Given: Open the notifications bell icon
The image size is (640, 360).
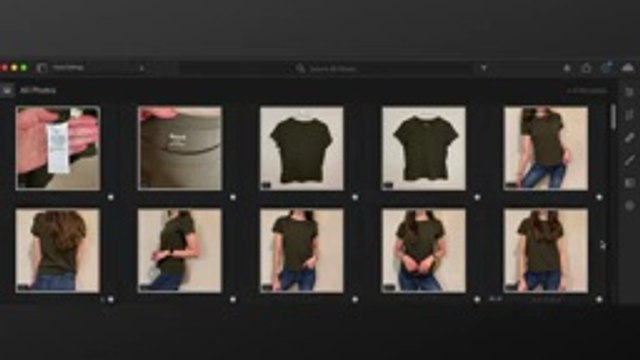Looking at the screenshot, I should coord(567,68).
